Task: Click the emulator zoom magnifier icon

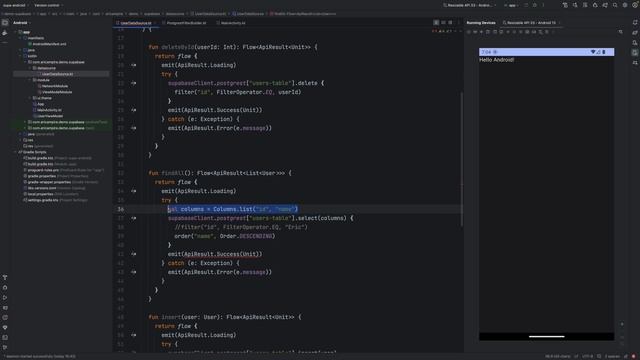Action: pyautogui.click(x=620, y=32)
